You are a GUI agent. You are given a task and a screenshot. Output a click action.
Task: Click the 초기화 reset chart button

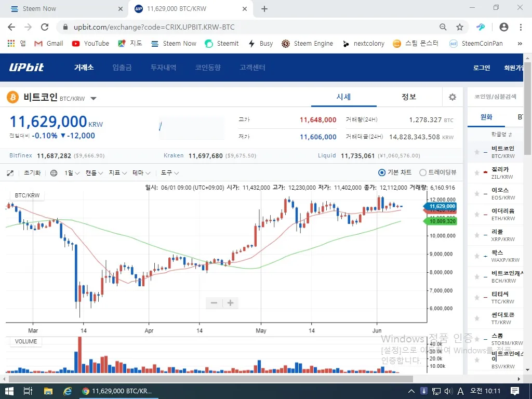32,173
